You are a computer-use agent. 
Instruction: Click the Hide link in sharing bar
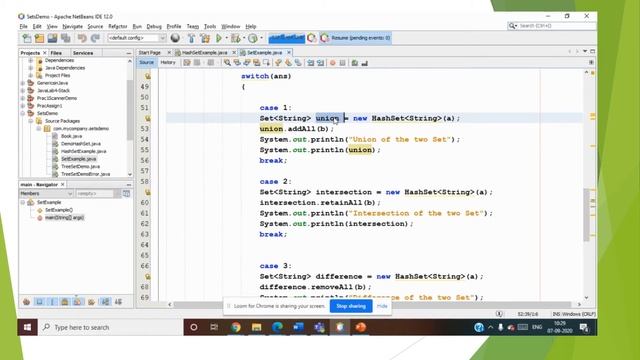pyautogui.click(x=382, y=306)
